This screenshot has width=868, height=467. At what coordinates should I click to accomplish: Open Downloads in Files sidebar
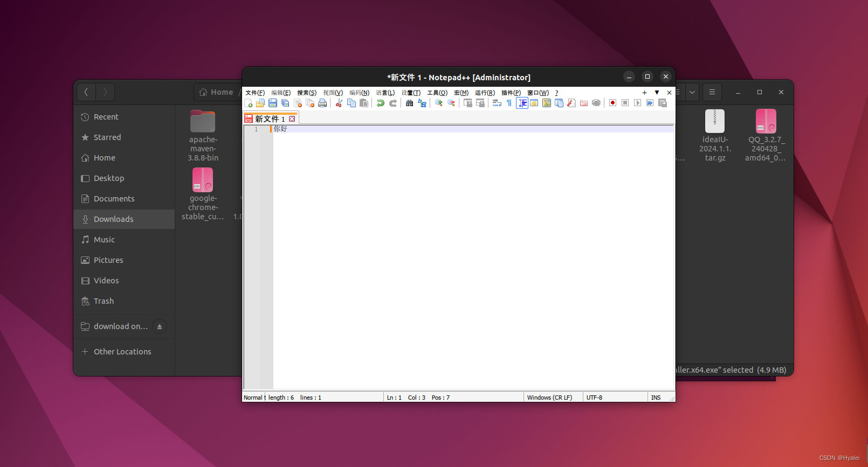point(124,219)
